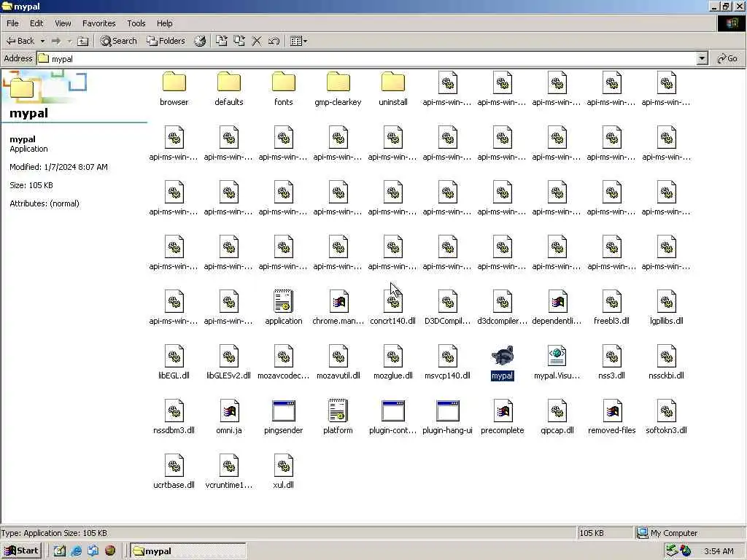Image resolution: width=747 pixels, height=560 pixels.
Task: Open the File menu
Action: [13, 23]
